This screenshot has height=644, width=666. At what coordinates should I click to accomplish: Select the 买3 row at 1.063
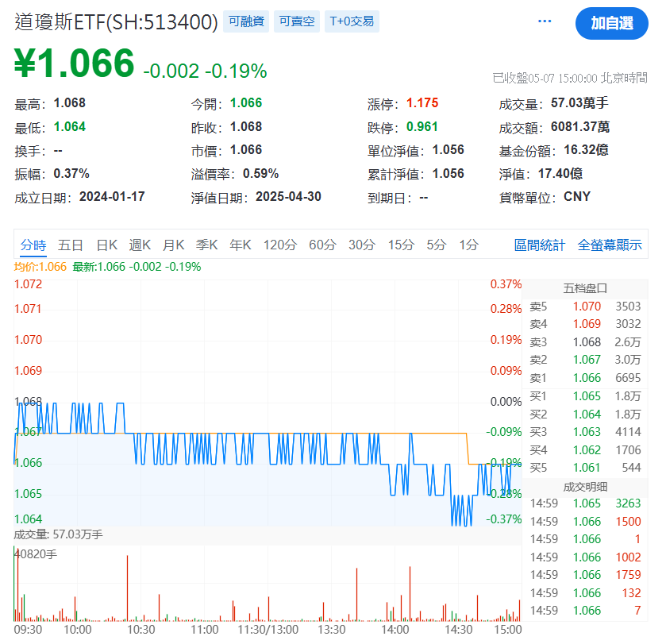click(x=585, y=432)
